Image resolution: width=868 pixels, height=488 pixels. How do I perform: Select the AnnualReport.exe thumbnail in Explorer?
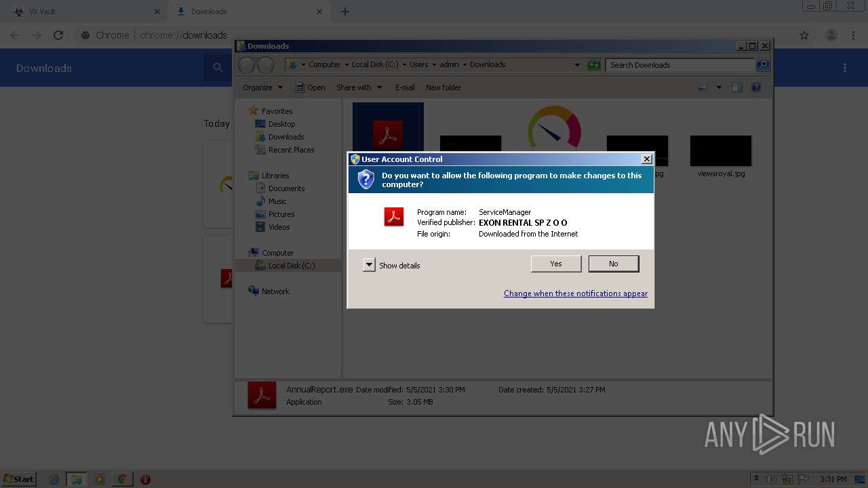tap(388, 127)
